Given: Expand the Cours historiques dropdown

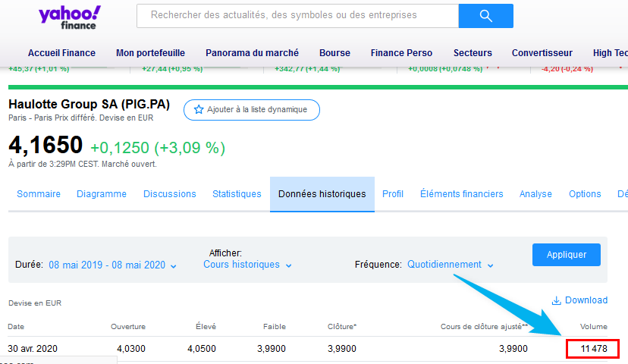Looking at the screenshot, I should point(247,265).
